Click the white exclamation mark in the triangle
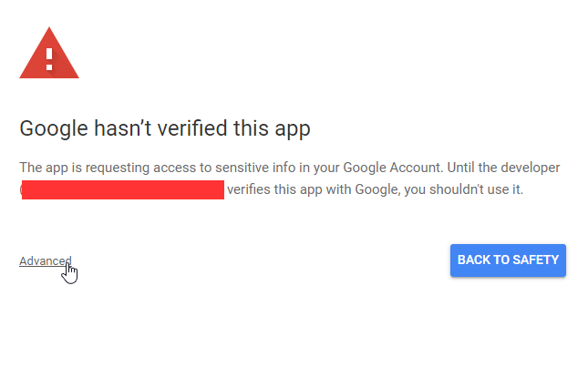The height and width of the screenshot is (367, 588). point(49,59)
